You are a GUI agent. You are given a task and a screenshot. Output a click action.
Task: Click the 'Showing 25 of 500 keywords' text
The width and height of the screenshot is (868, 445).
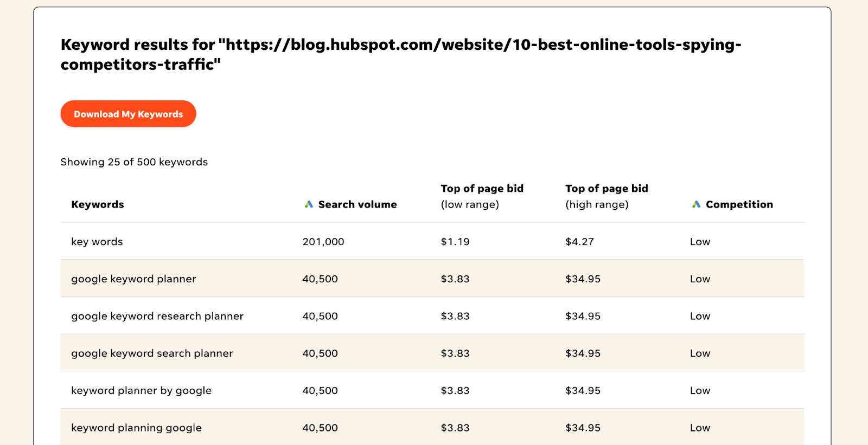pyautogui.click(x=134, y=162)
